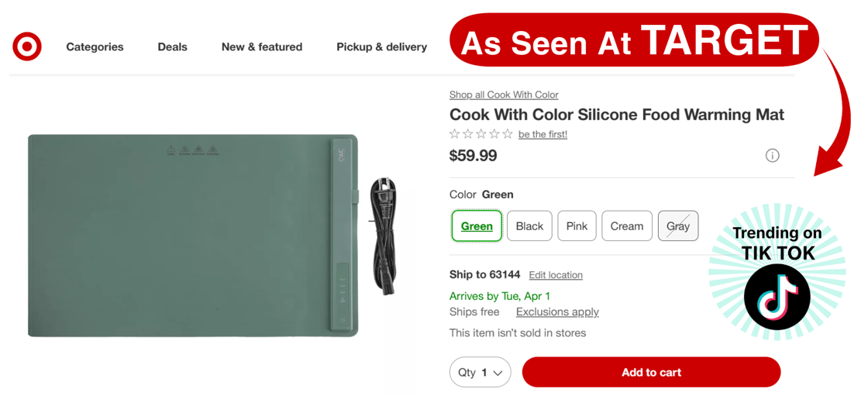Open the Exclusions apply link
868x406 pixels.
click(557, 311)
